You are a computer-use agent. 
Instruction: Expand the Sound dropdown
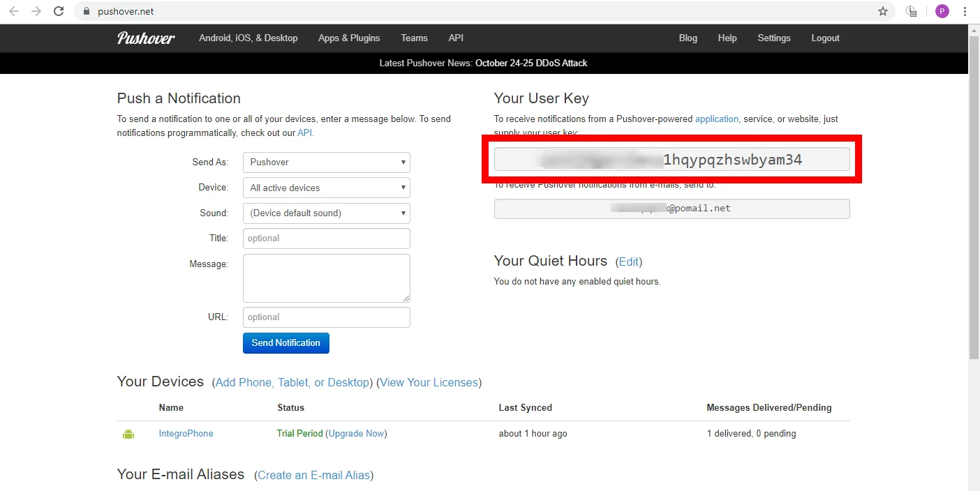327,213
